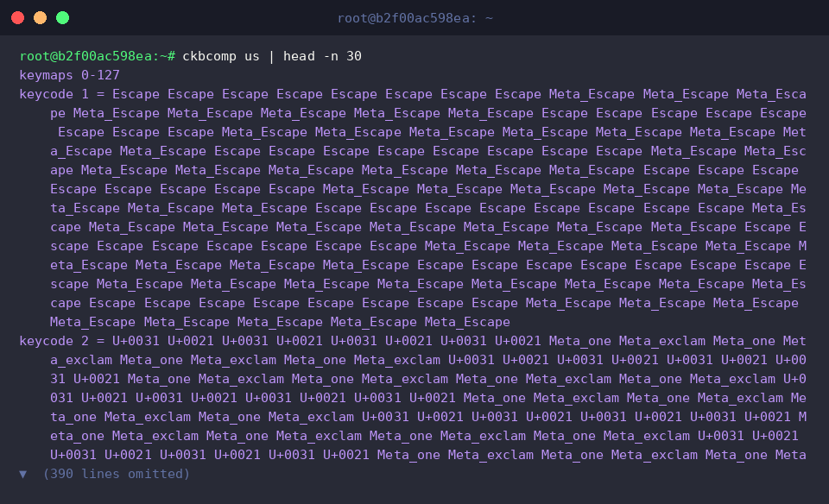Viewport: 829px width, 504px height.
Task: Click the prompt text root@b2f00ac598ea:~#
Action: click(x=98, y=56)
